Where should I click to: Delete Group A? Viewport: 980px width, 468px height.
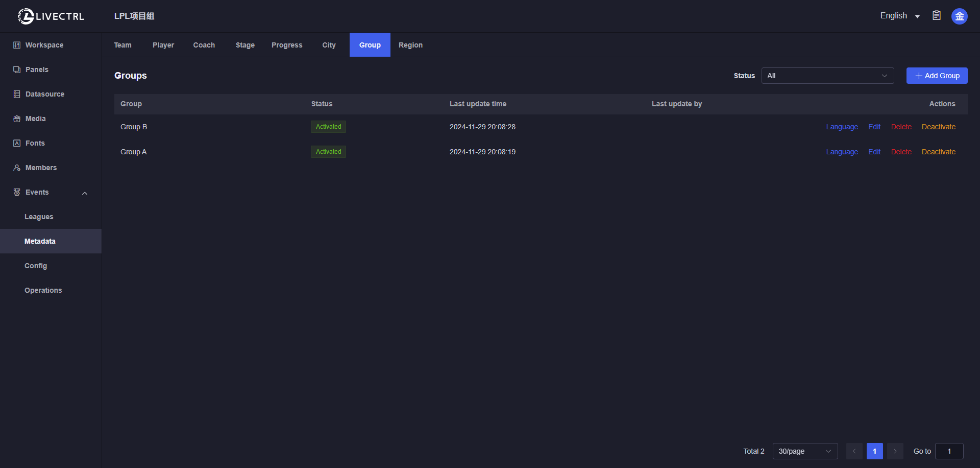(901, 152)
